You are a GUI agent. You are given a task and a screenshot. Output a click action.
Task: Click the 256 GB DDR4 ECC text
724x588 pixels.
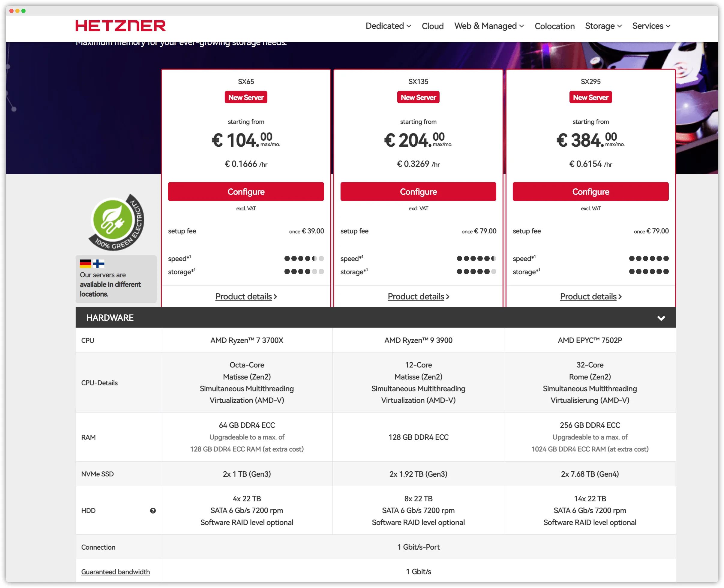click(590, 425)
